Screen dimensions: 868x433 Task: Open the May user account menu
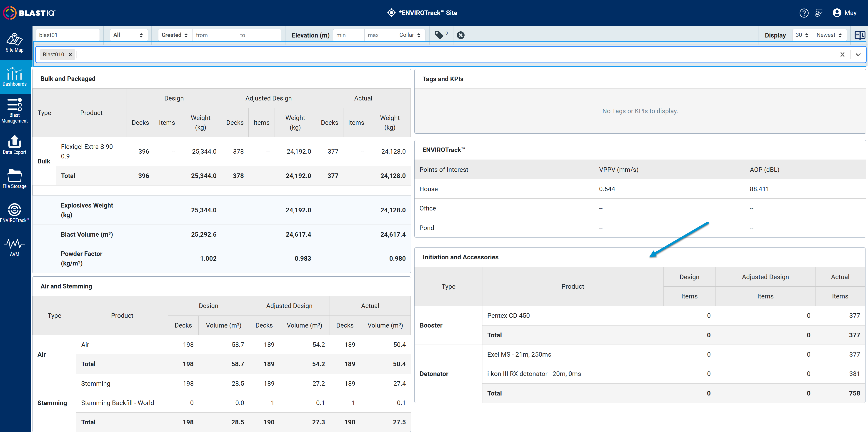[844, 13]
